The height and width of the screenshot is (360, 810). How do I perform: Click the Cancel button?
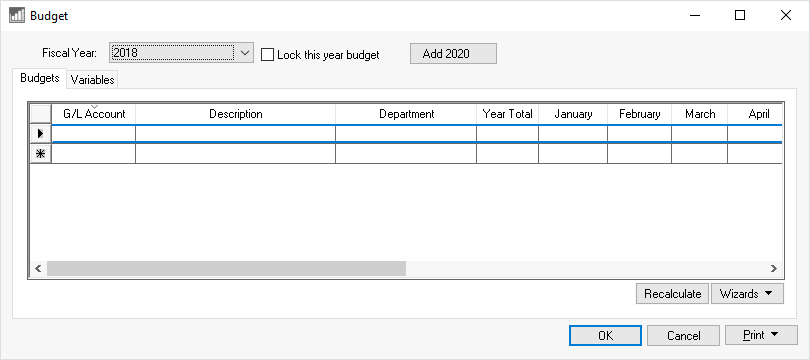[x=683, y=335]
